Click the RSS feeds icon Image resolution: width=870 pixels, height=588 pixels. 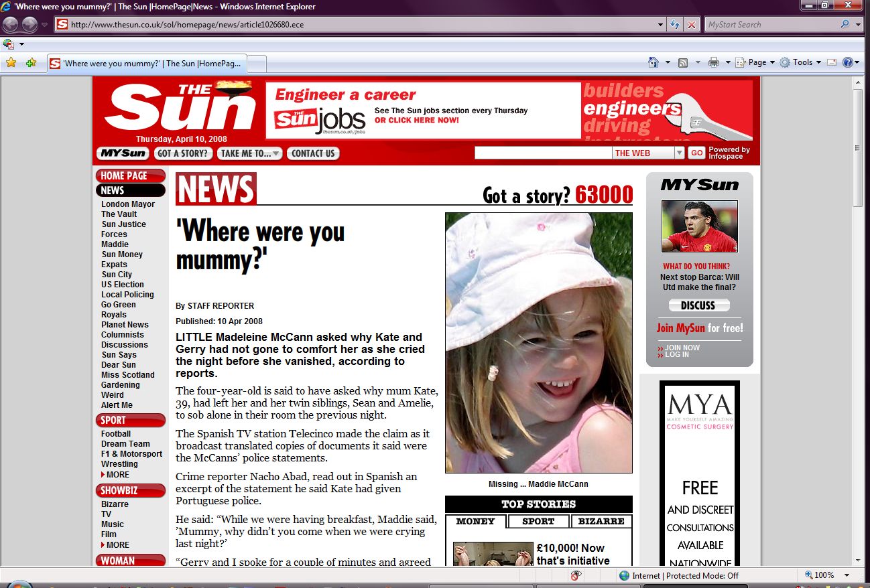(683, 62)
